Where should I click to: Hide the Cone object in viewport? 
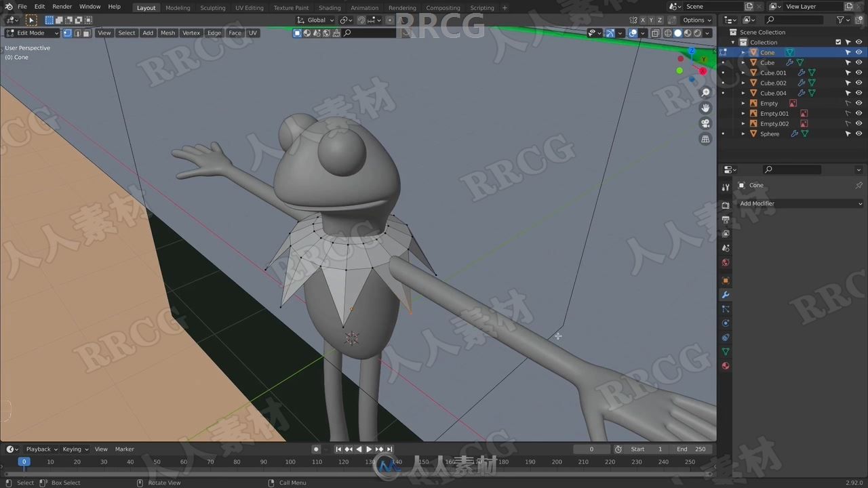[859, 52]
